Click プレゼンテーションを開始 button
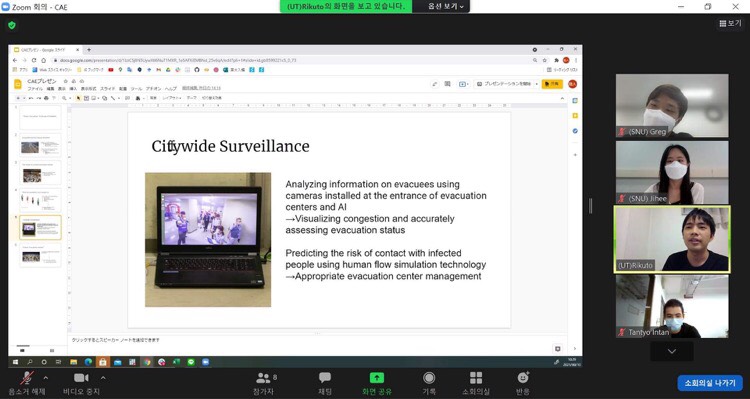The width and height of the screenshot is (750, 399). click(x=503, y=84)
